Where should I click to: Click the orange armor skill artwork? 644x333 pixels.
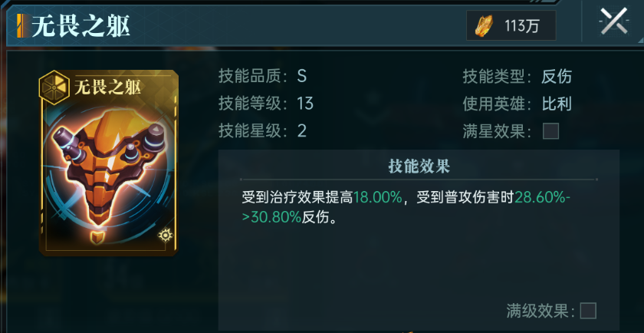[x=109, y=165]
